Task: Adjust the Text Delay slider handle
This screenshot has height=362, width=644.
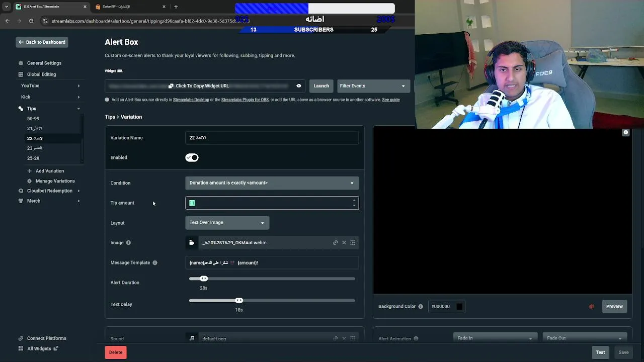Action: tap(239, 301)
